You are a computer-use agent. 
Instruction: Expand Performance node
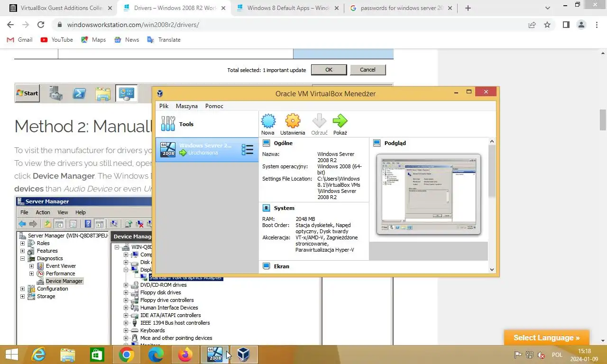pos(32,273)
